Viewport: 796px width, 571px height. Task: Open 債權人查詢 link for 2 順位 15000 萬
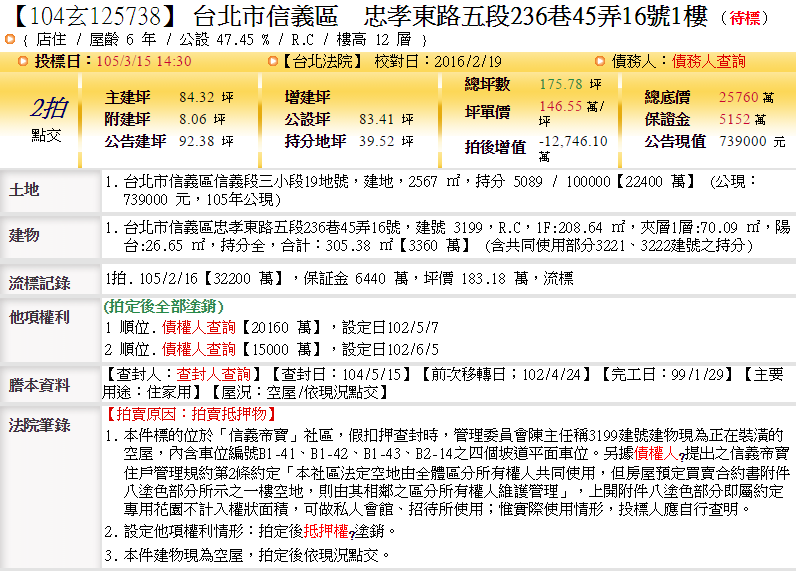point(198,349)
